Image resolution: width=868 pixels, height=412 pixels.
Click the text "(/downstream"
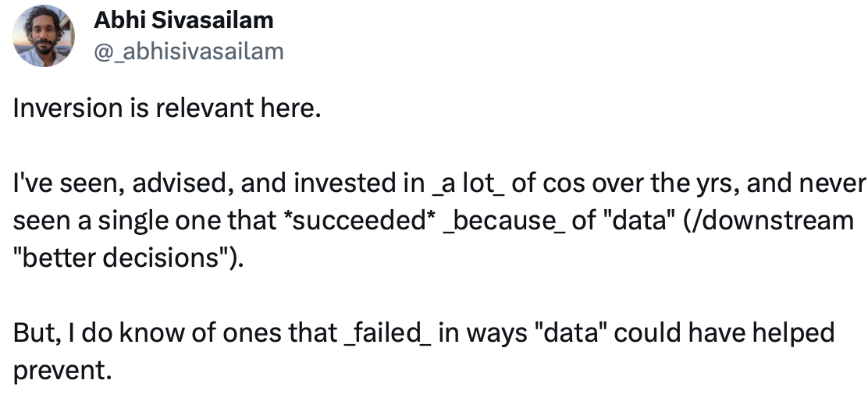click(768, 221)
